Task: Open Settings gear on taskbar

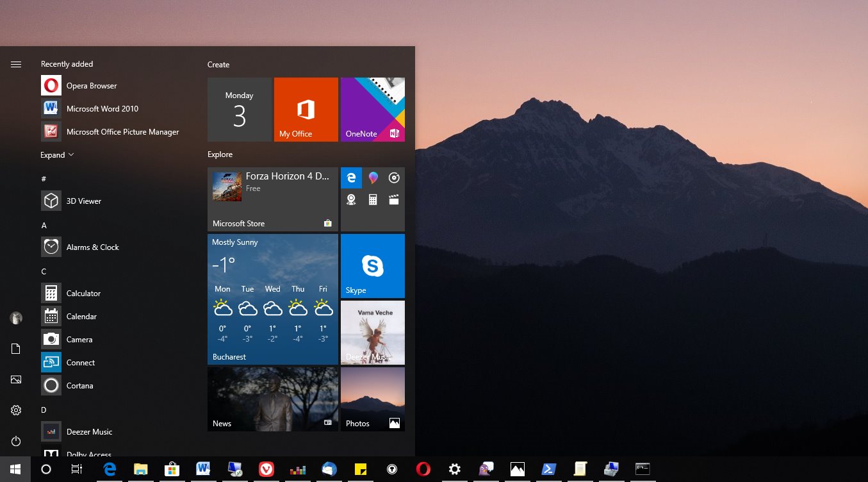Action: pyautogui.click(x=455, y=469)
